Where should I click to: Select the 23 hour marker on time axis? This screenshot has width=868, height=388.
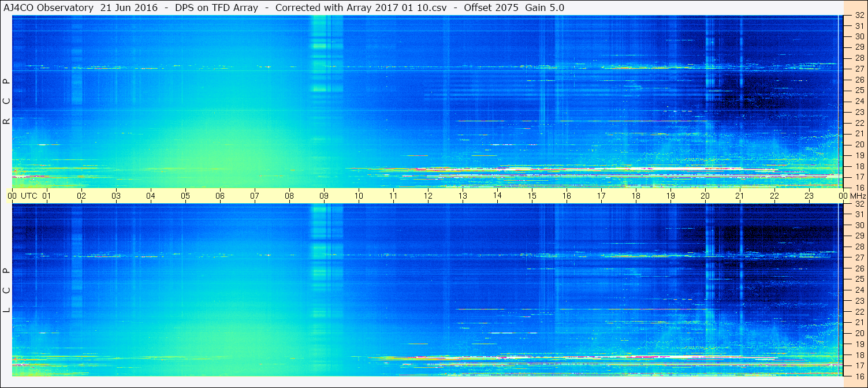(809, 196)
